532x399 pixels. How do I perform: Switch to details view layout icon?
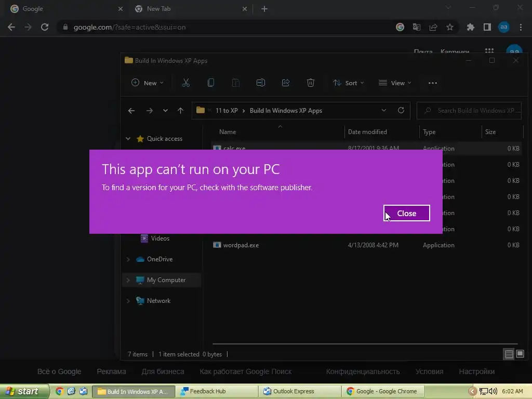509,354
